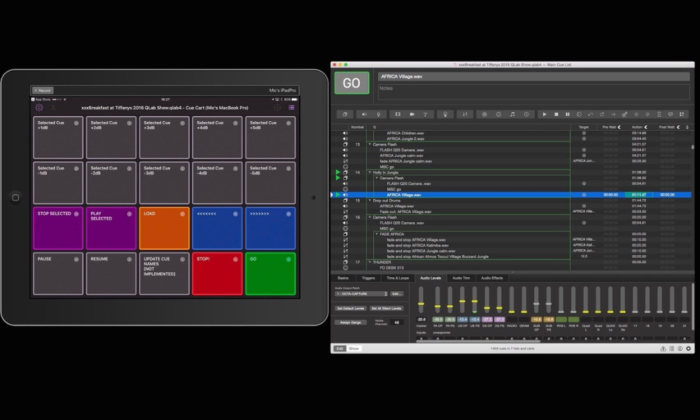Open the Audio Effects tab
The height and width of the screenshot is (420, 700).
[x=492, y=278]
